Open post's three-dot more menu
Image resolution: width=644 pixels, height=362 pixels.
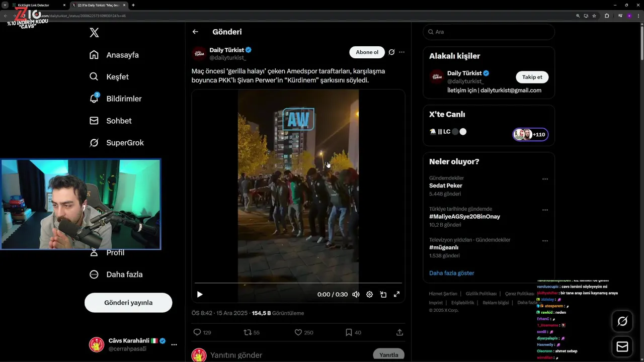pos(401,52)
